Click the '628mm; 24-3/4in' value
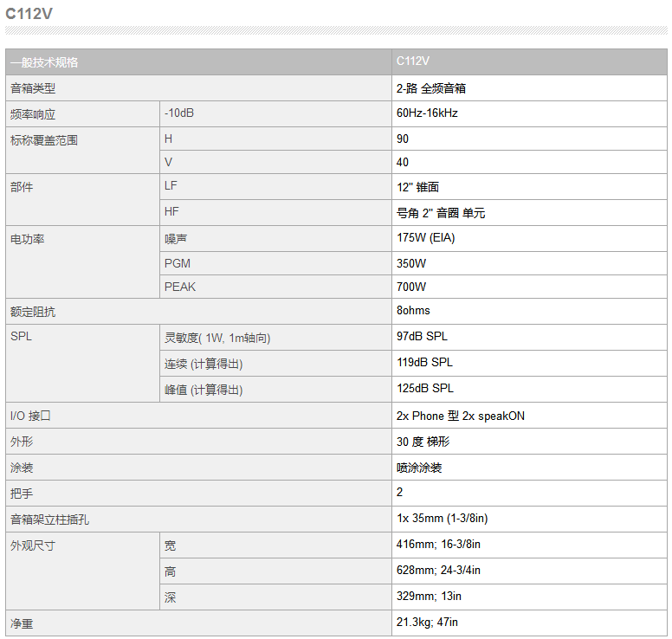Image resolution: width=672 pixels, height=639 pixels. tap(438, 571)
